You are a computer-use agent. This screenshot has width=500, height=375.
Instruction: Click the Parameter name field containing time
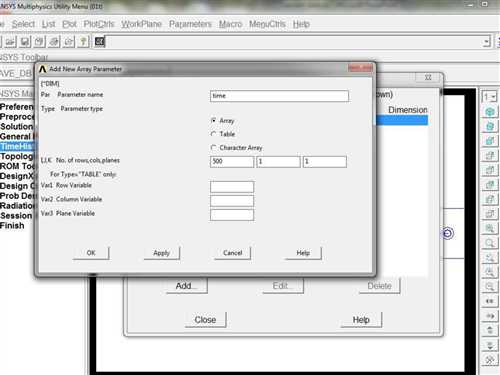coord(279,96)
